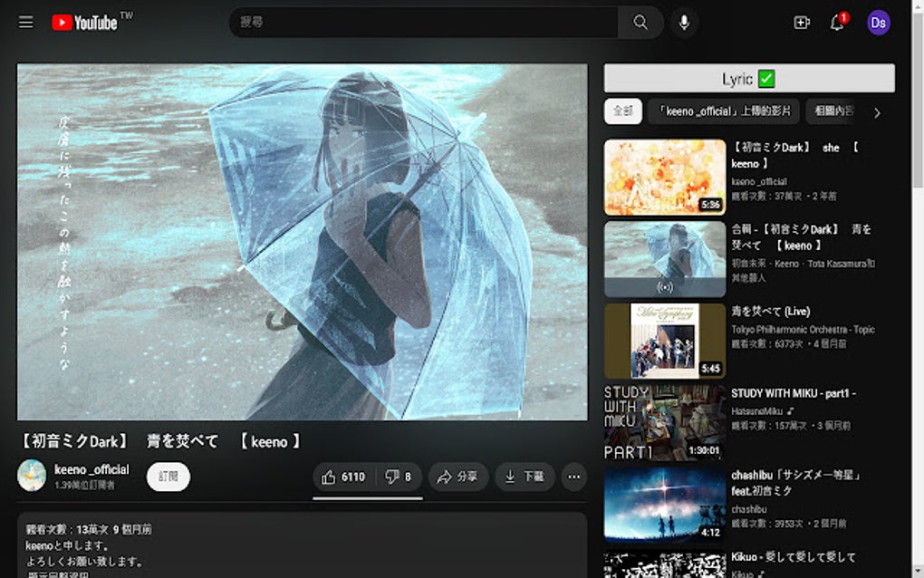Click the main video player

pos(303,242)
